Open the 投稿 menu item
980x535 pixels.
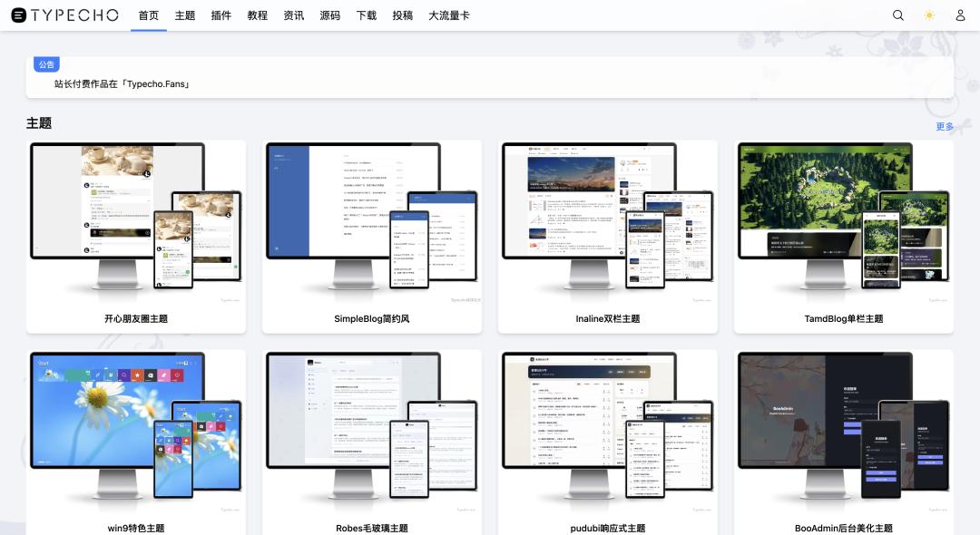click(x=403, y=15)
